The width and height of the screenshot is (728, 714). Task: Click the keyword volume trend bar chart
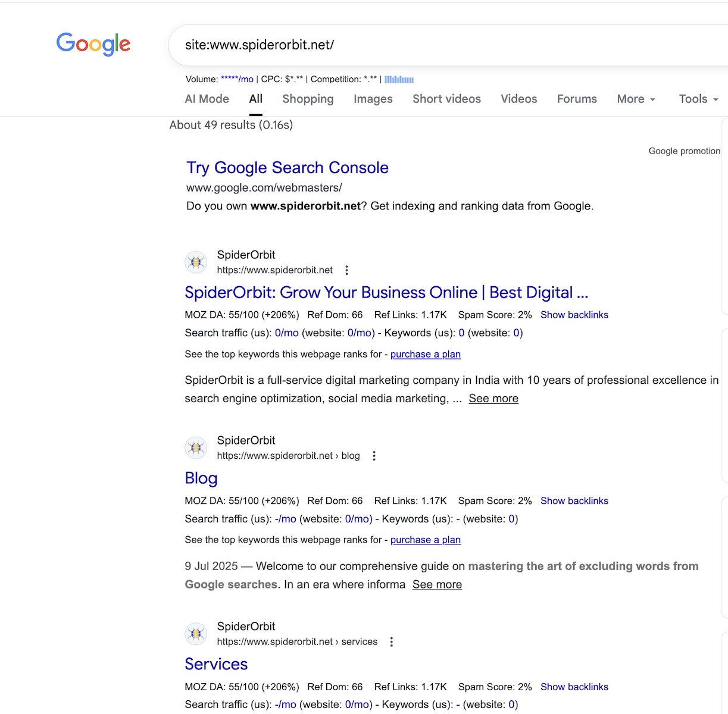pos(399,79)
